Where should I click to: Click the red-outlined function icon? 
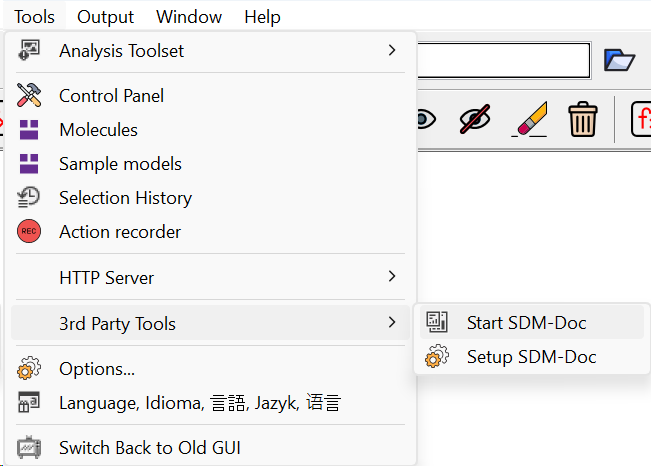[x=641, y=119]
